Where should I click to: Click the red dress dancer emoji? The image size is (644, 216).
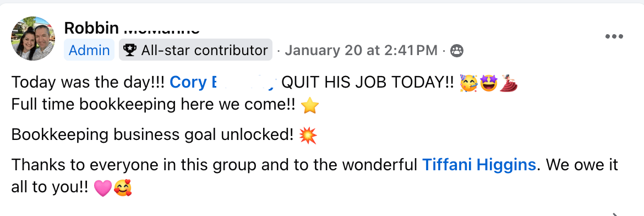tap(508, 83)
